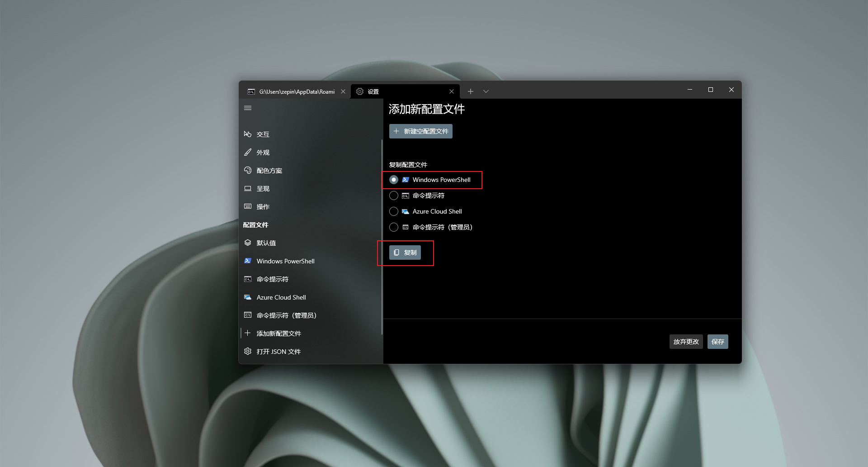Choose Azure Cloud Shell as profile to duplicate
This screenshot has height=467, width=868.
(x=393, y=211)
